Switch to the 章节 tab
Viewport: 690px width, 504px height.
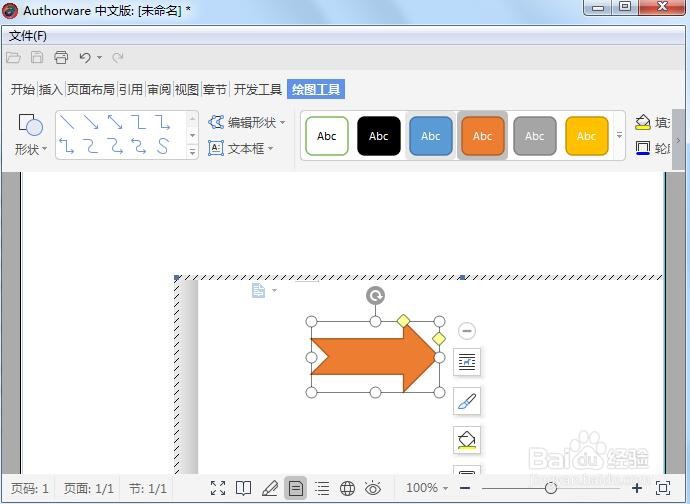point(215,89)
